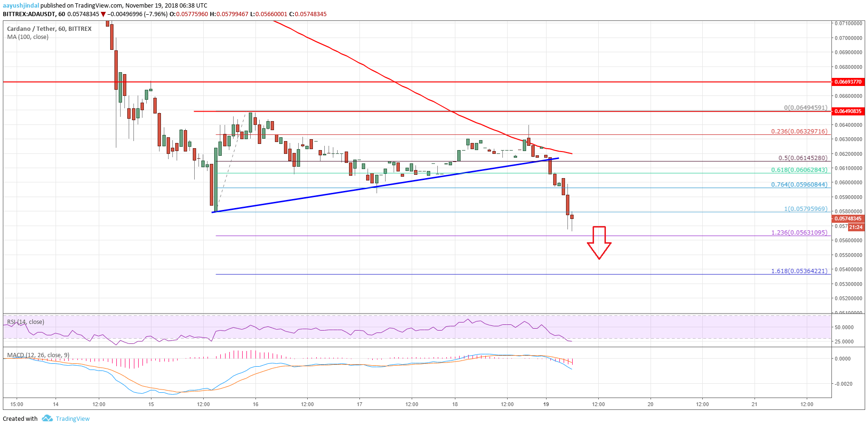Viewport: 868px width, 427px height.
Task: Click Fibonacci level 0.618(0.06062843)
Action: click(799, 170)
